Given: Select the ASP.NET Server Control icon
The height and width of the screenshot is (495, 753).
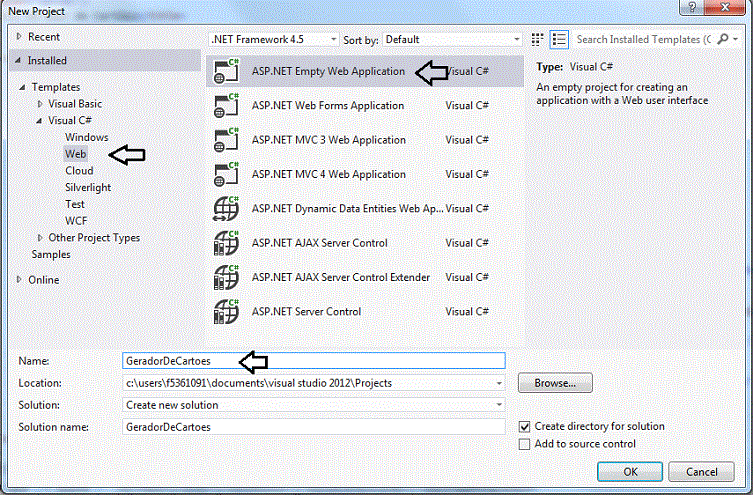Looking at the screenshot, I should point(226,312).
